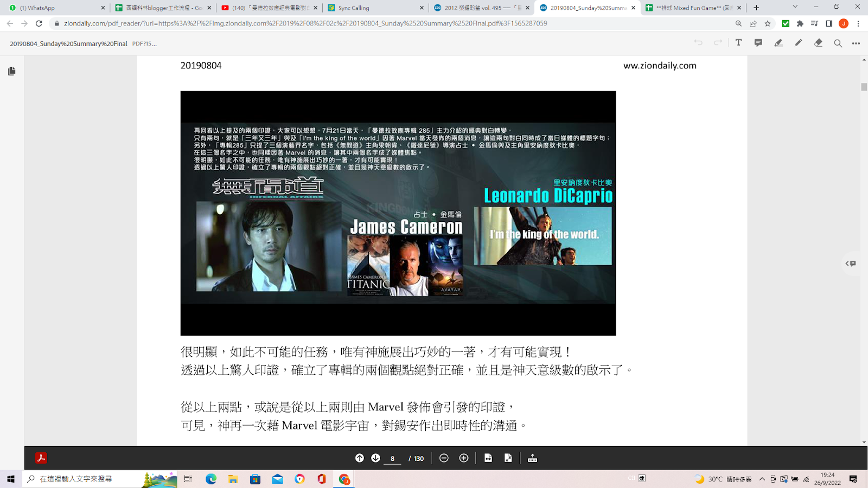
Task: Open the media controls icon
Action: coord(814,23)
